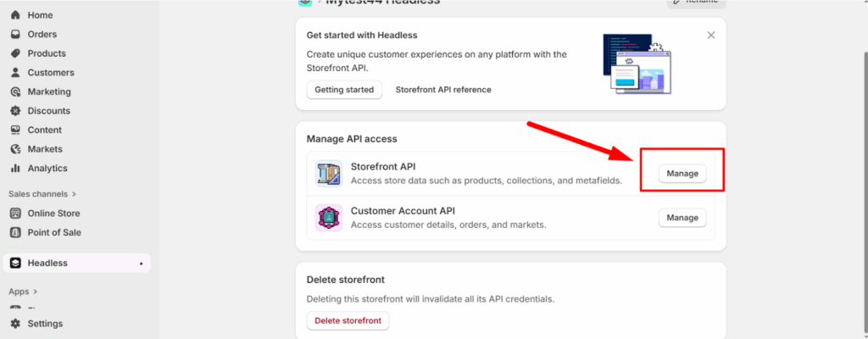Screen dimensions: 868x339
Task: Select the Customers person icon
Action: click(x=15, y=73)
